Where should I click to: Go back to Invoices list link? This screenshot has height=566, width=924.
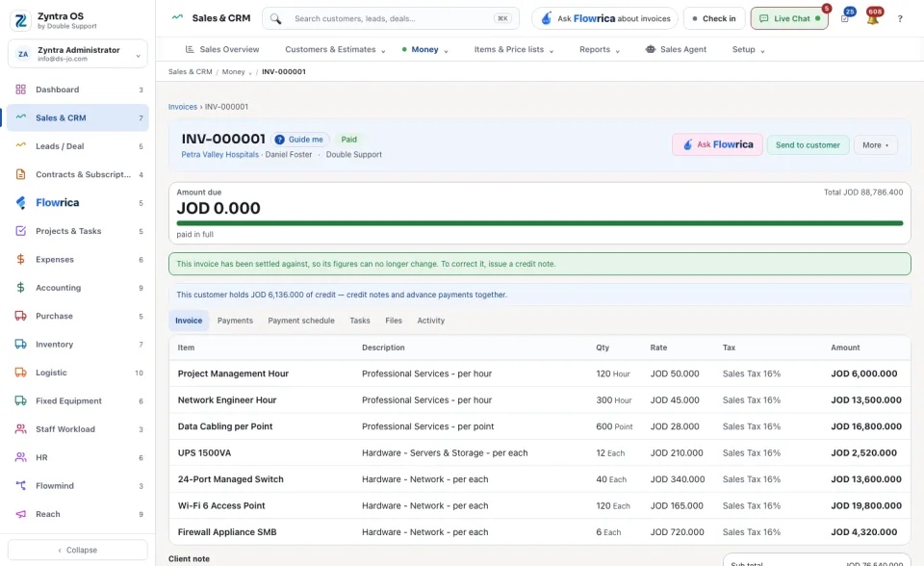[x=183, y=107]
